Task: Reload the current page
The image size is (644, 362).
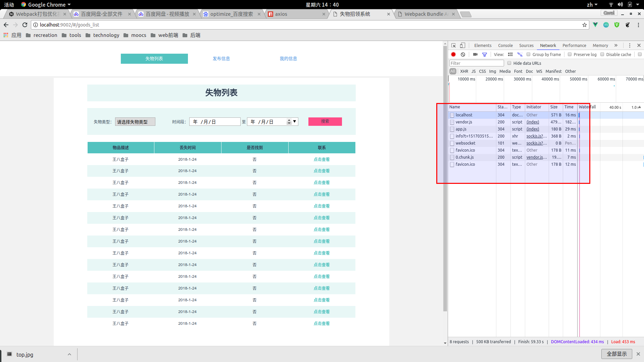Action: (25, 25)
